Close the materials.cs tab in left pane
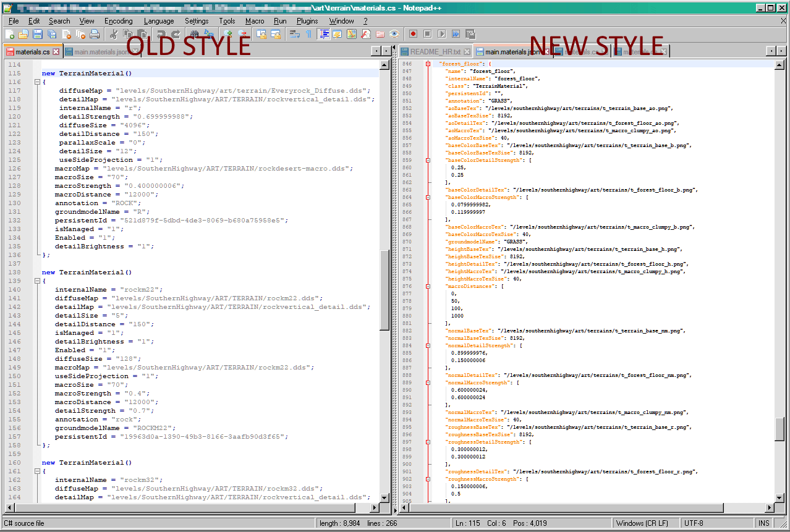Viewport: 790px width, 532px height. click(x=56, y=52)
